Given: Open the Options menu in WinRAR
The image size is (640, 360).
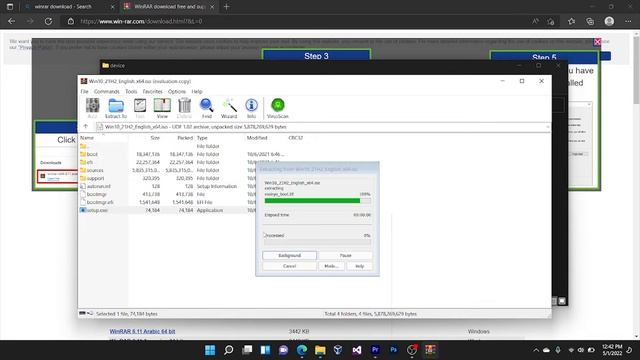Looking at the screenshot, I should click(177, 91).
